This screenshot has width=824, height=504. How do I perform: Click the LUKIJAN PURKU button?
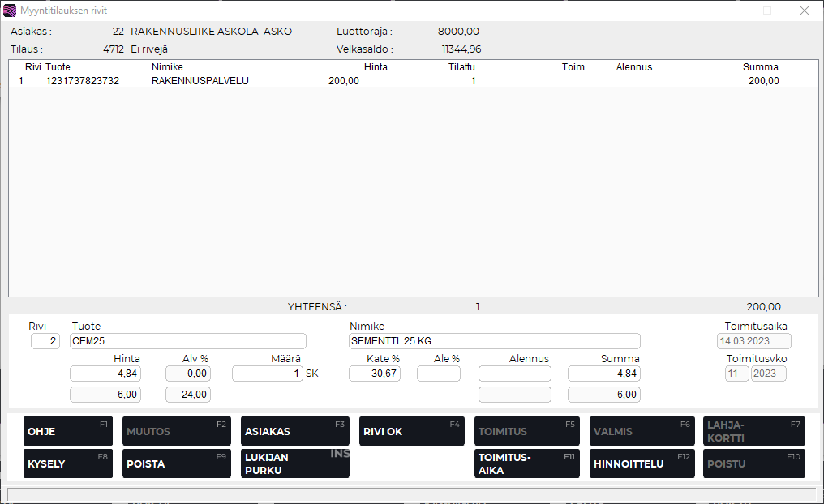(294, 463)
